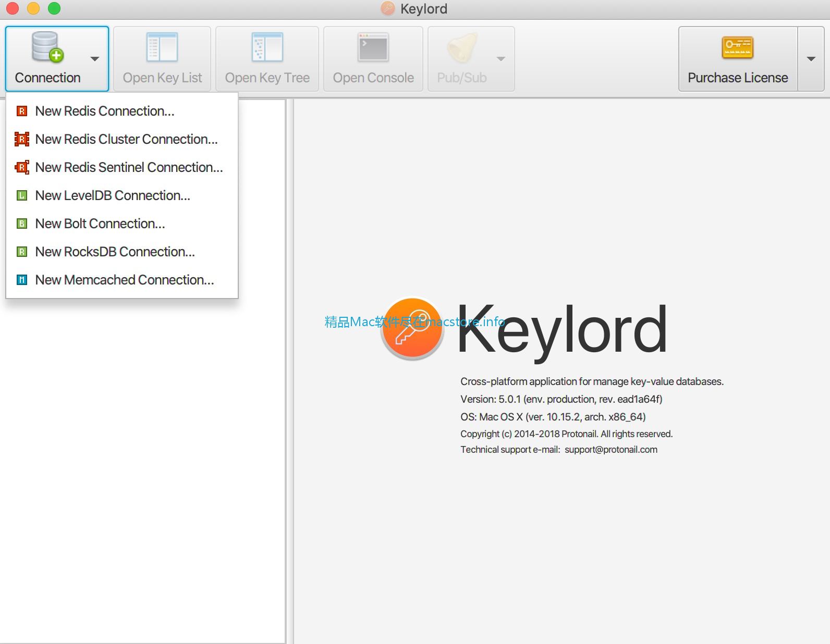830x644 pixels.
Task: Click the Pub/Sub bell icon
Action: (462, 47)
